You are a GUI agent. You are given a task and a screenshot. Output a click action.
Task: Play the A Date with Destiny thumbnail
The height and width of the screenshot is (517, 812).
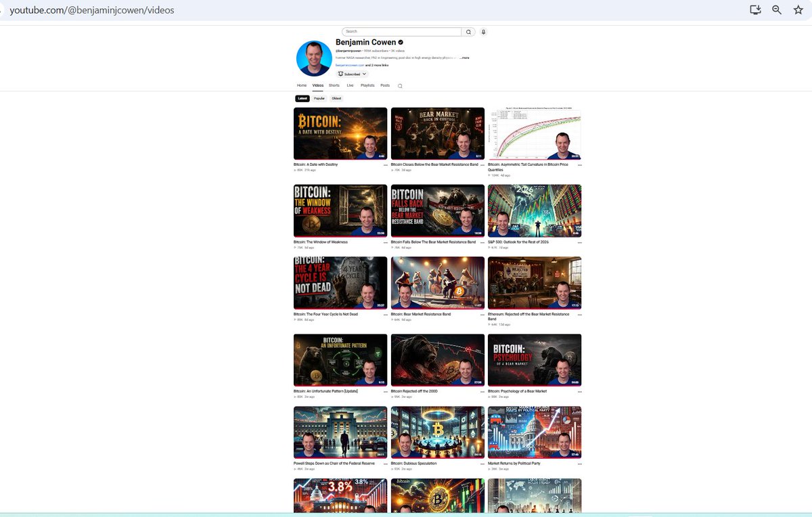[x=340, y=134]
